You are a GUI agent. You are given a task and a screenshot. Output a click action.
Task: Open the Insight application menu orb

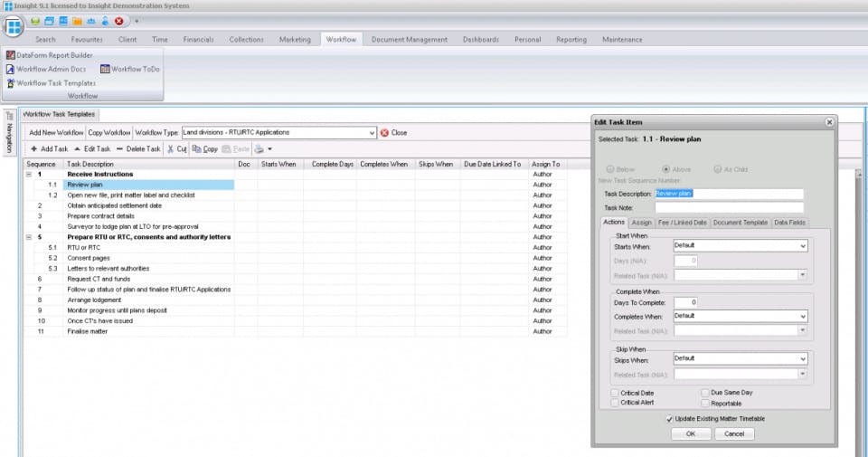tap(14, 26)
